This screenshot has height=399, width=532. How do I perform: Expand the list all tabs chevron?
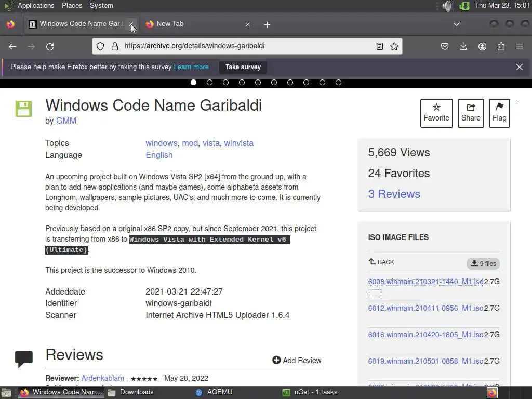coord(457,24)
